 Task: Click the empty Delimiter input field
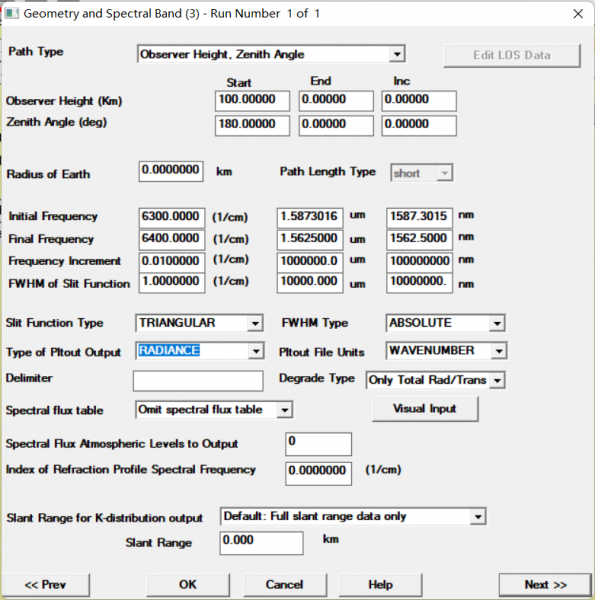pos(198,381)
